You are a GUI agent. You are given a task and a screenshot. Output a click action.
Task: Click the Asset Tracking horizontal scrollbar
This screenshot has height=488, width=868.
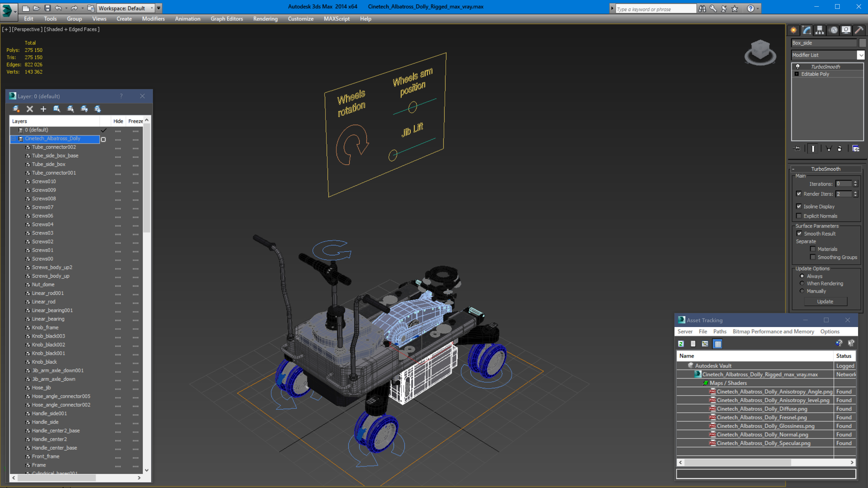pos(766,462)
